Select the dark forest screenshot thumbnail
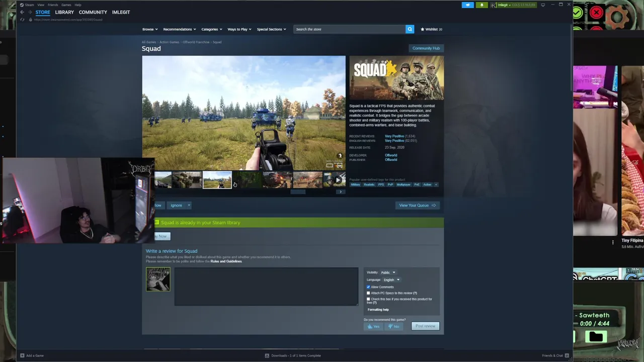This screenshot has width=644, height=362. click(x=247, y=179)
